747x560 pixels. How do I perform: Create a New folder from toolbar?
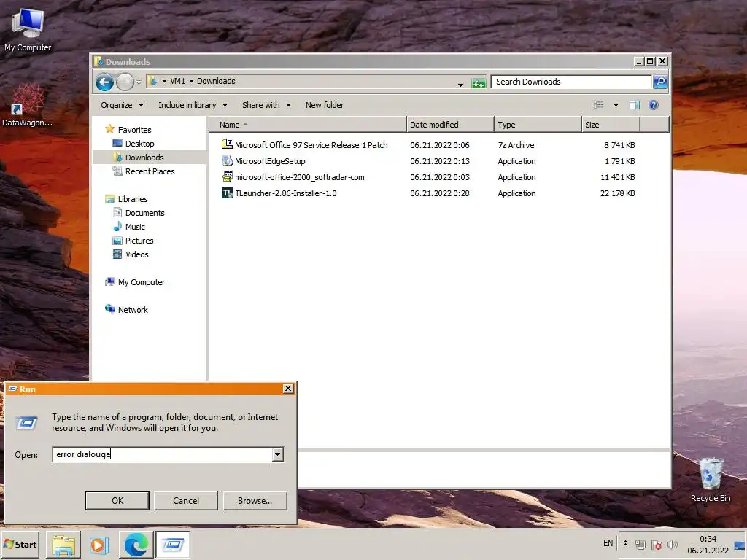[x=325, y=105]
